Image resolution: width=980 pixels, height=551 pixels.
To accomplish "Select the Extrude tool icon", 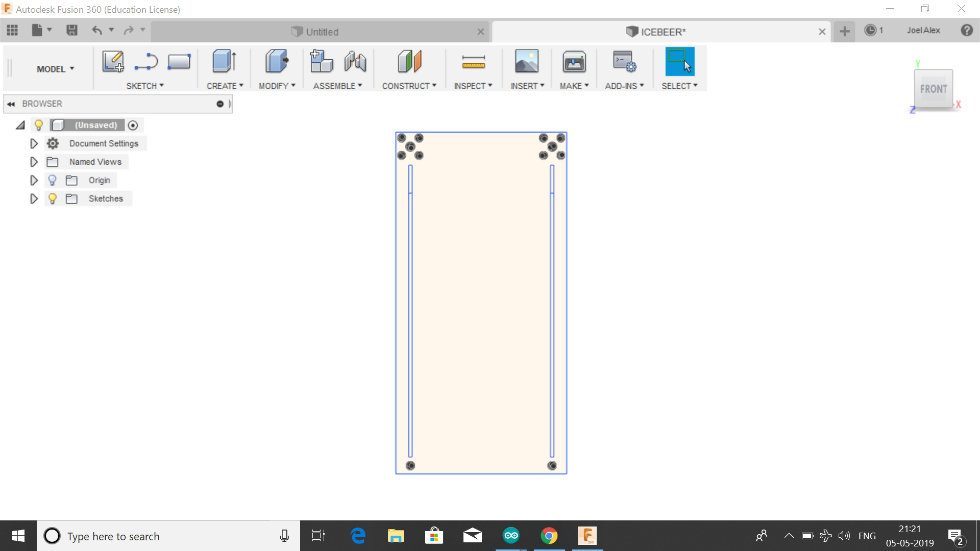I will coord(224,62).
